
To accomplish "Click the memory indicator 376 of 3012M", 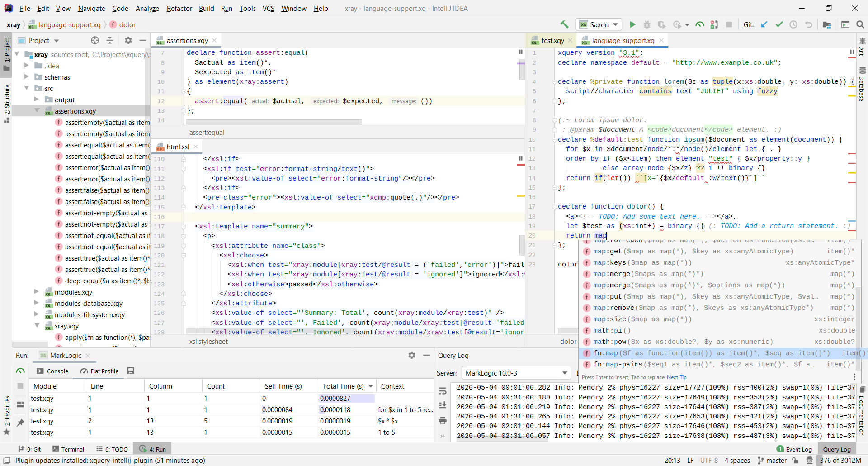I will click(840, 461).
